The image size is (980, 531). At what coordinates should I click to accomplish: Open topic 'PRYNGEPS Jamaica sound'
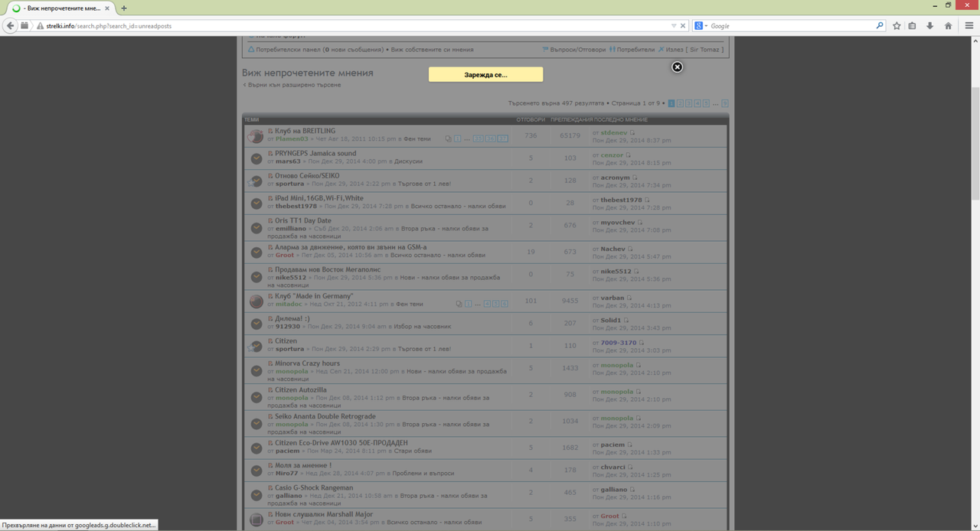coord(315,153)
